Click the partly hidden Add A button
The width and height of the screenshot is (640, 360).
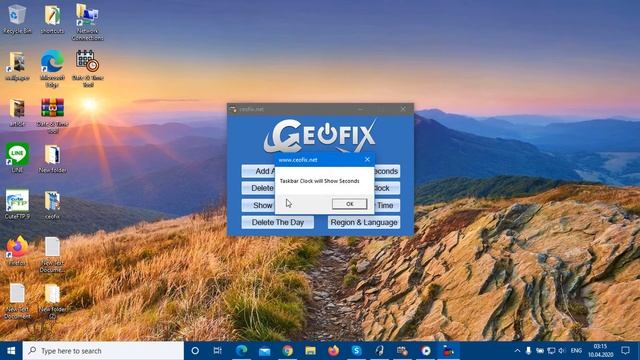pos(258,171)
